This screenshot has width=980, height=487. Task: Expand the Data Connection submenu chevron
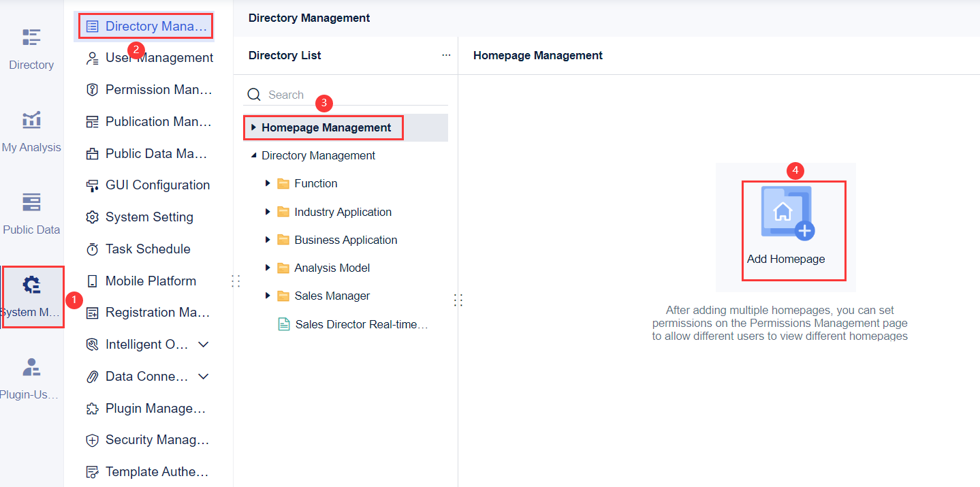(203, 377)
